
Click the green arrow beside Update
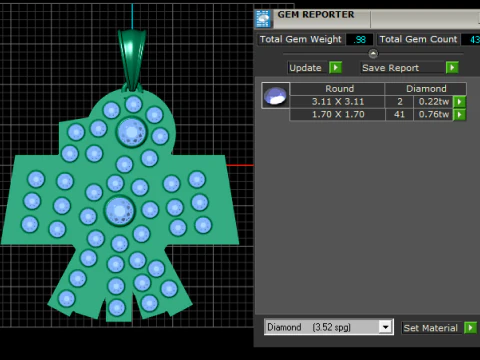(x=335, y=68)
